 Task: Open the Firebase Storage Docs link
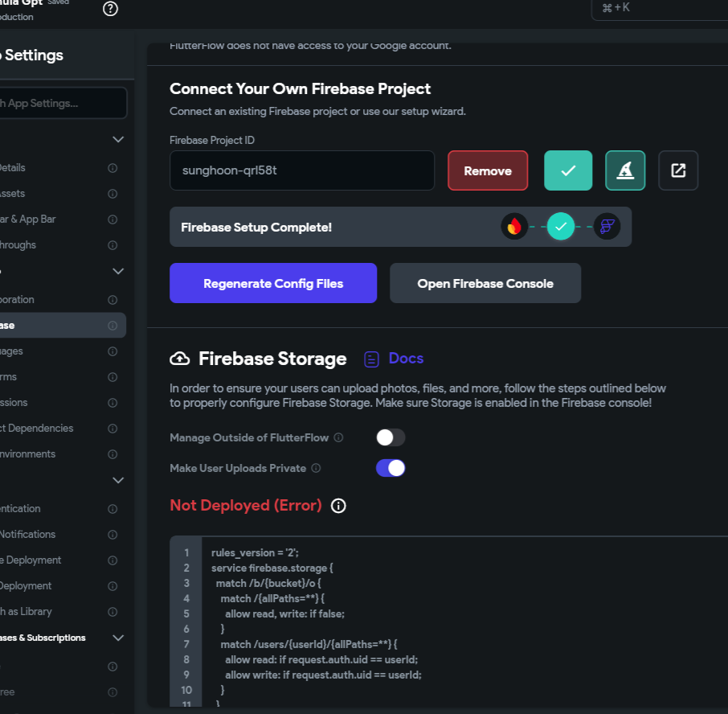(x=406, y=359)
